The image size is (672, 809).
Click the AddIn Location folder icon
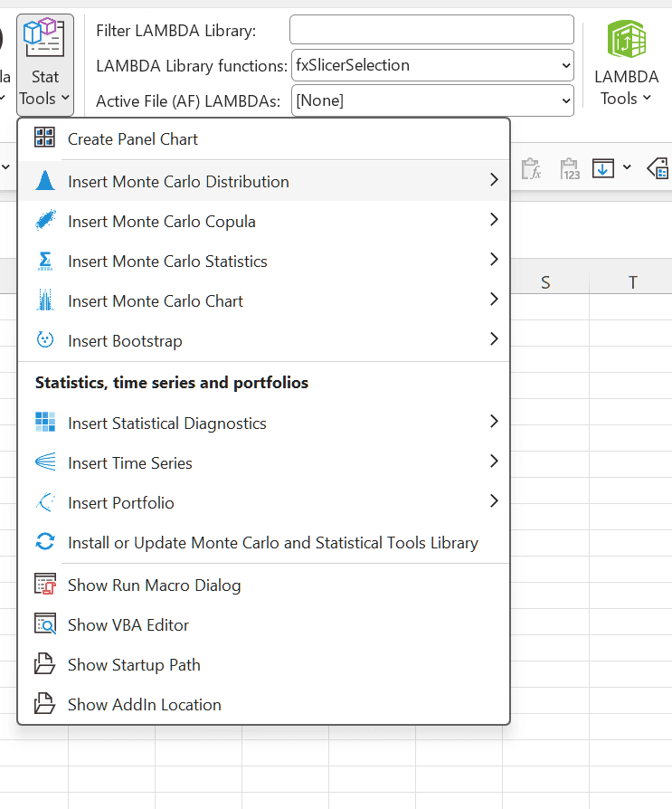click(x=45, y=704)
